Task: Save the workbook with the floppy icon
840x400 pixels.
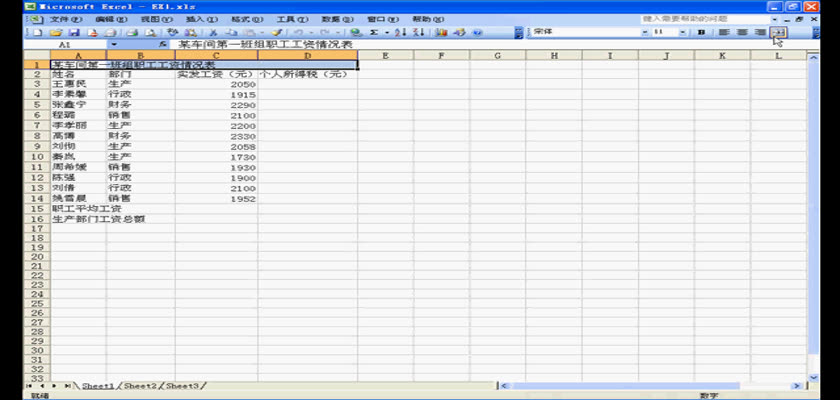Action: point(74,33)
